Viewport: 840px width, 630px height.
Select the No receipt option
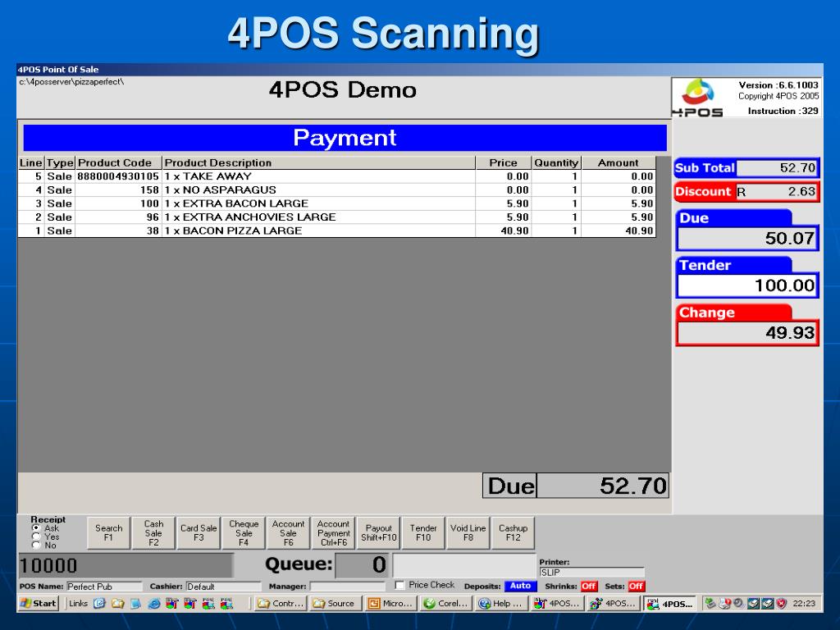click(x=36, y=546)
